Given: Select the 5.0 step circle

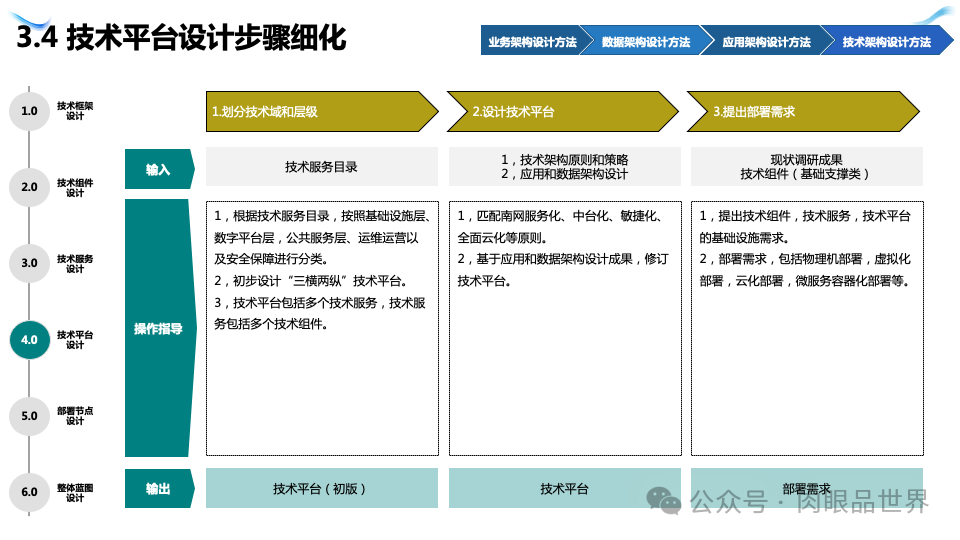Looking at the screenshot, I should [29, 416].
